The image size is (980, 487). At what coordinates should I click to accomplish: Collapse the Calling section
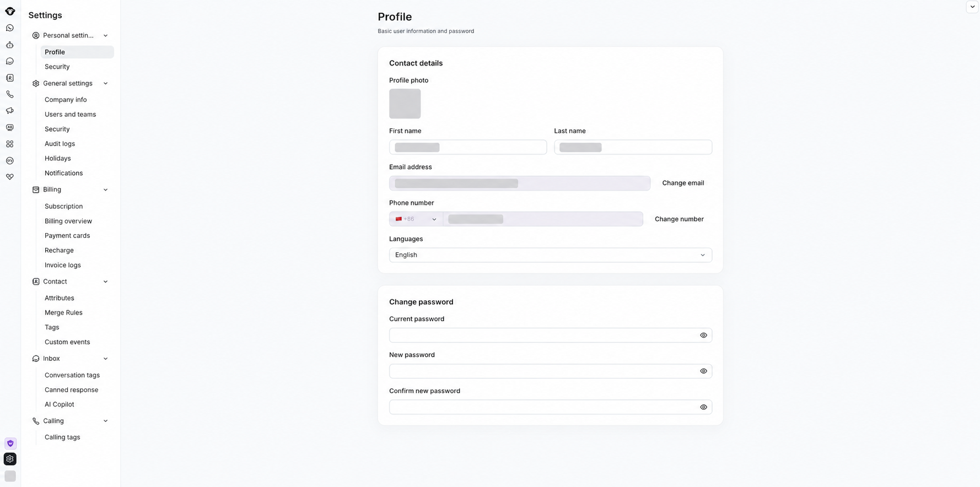[105, 421]
